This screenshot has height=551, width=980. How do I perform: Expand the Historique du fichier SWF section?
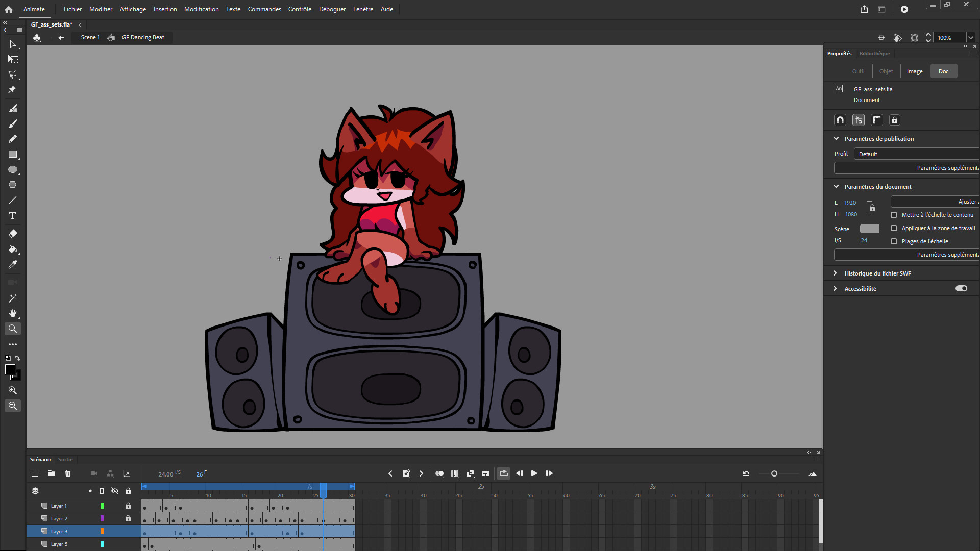836,273
